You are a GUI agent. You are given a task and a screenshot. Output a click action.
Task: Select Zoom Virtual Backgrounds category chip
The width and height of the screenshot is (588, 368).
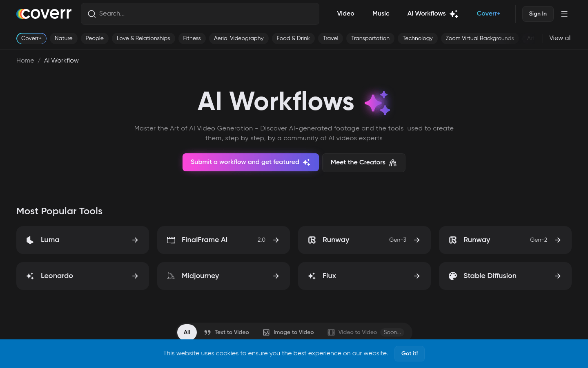(x=480, y=38)
